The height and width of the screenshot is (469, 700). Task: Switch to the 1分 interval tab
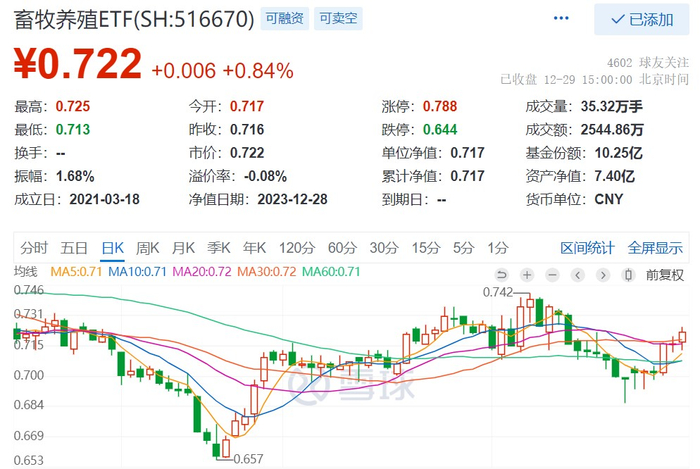tap(498, 248)
